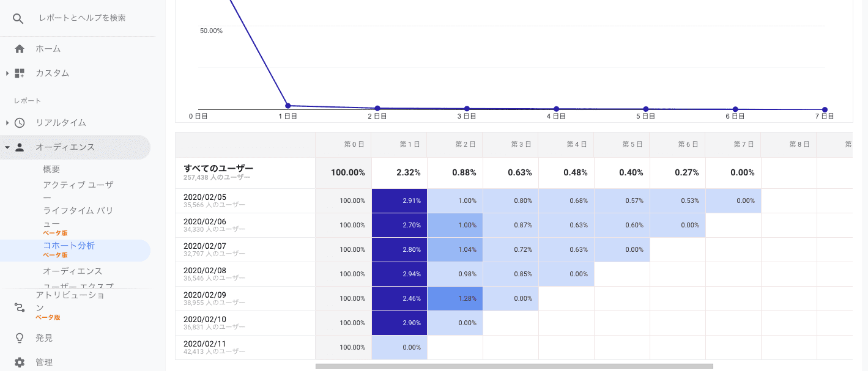Click the Admin (管理) gear icon
This screenshot has width=868, height=371.
pos(20,362)
